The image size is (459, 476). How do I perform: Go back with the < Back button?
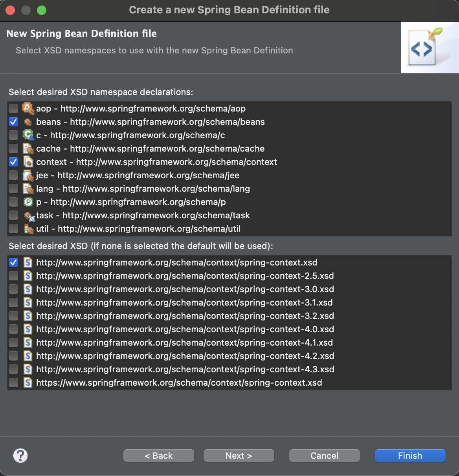pos(159,456)
